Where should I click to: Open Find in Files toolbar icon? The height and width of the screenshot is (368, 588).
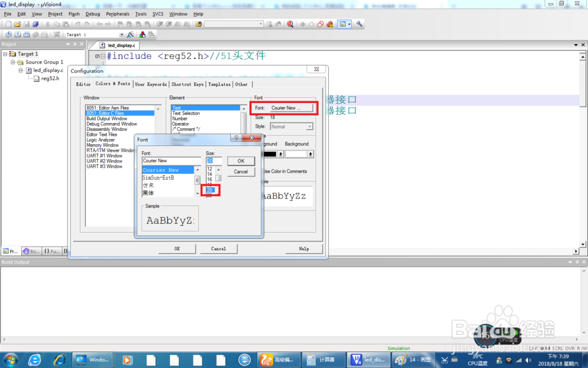pyautogui.click(x=199, y=24)
